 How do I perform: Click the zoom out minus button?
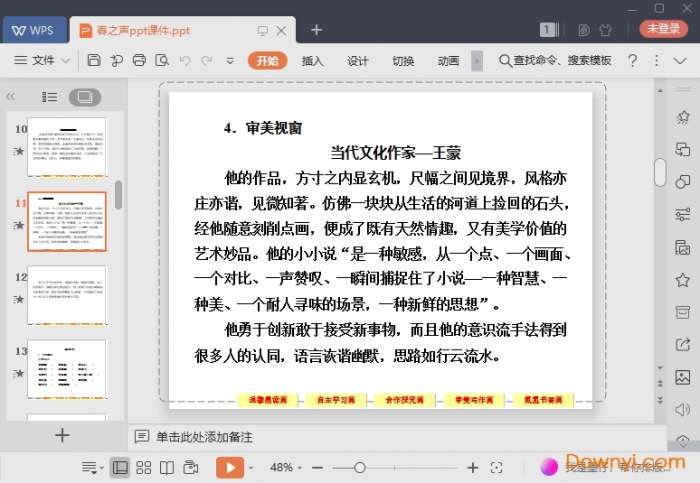[317, 467]
